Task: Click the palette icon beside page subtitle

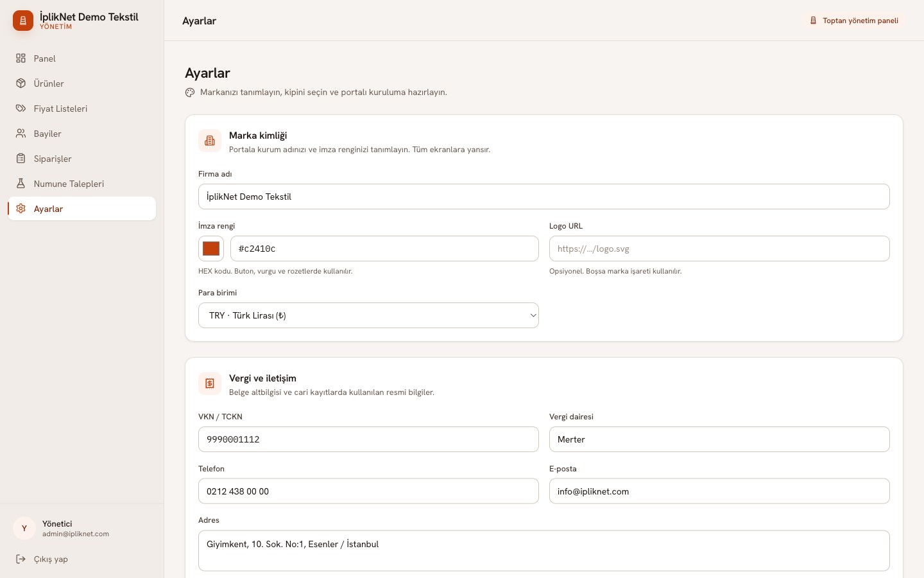Action: pos(190,92)
